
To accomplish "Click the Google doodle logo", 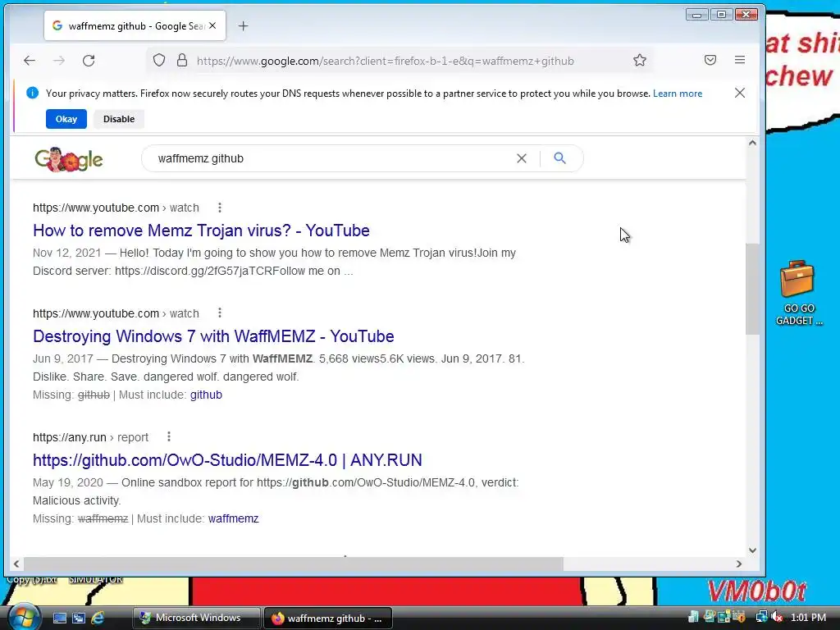I will [69, 159].
